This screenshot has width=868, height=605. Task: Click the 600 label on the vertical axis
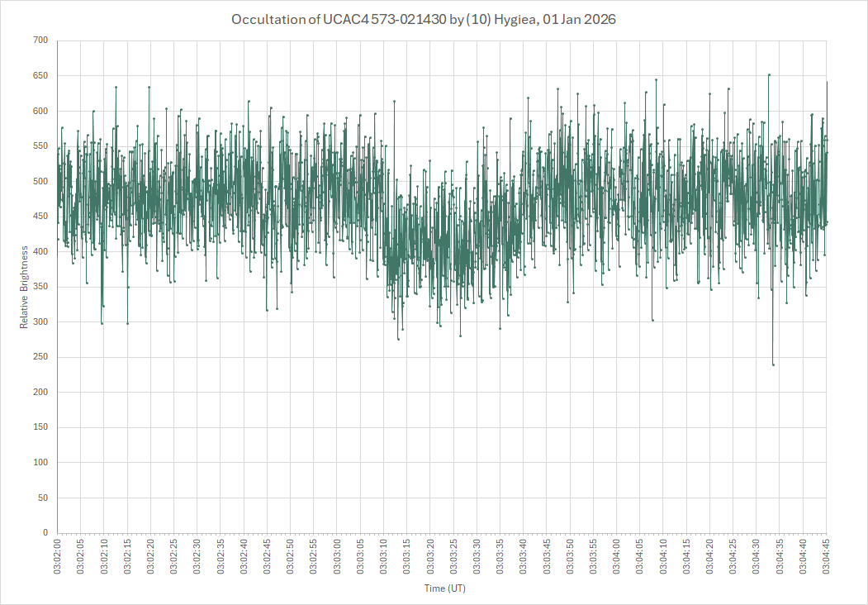pos(40,111)
